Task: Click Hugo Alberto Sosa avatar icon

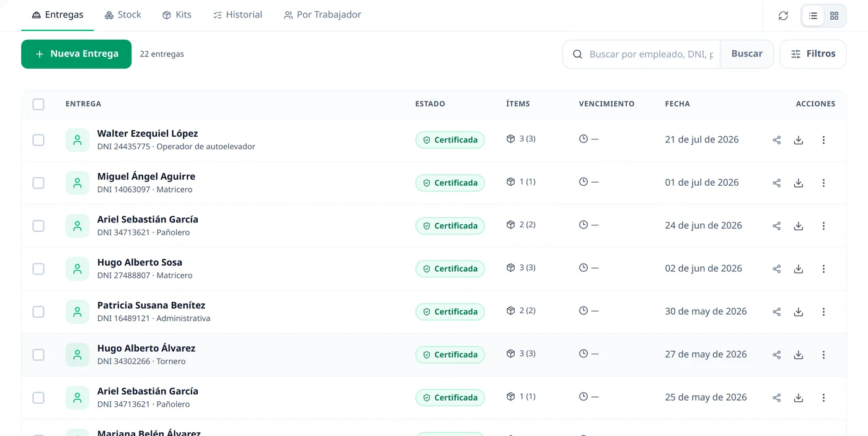Action: (77, 269)
